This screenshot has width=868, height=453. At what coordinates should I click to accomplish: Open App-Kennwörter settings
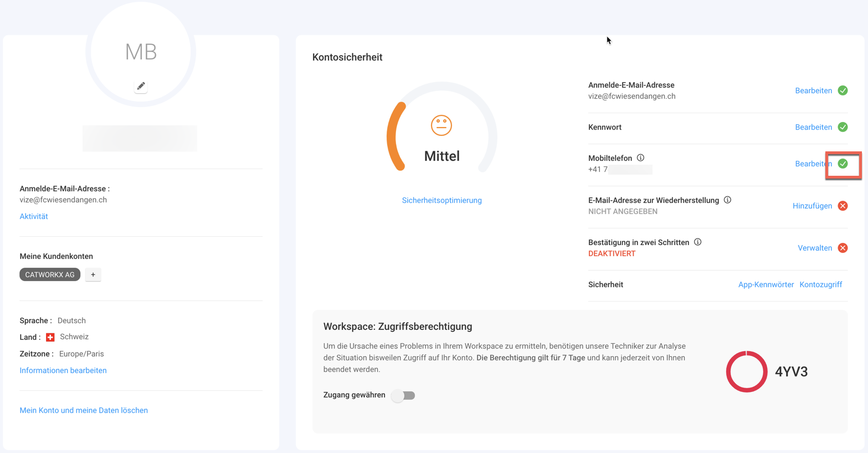pos(766,284)
